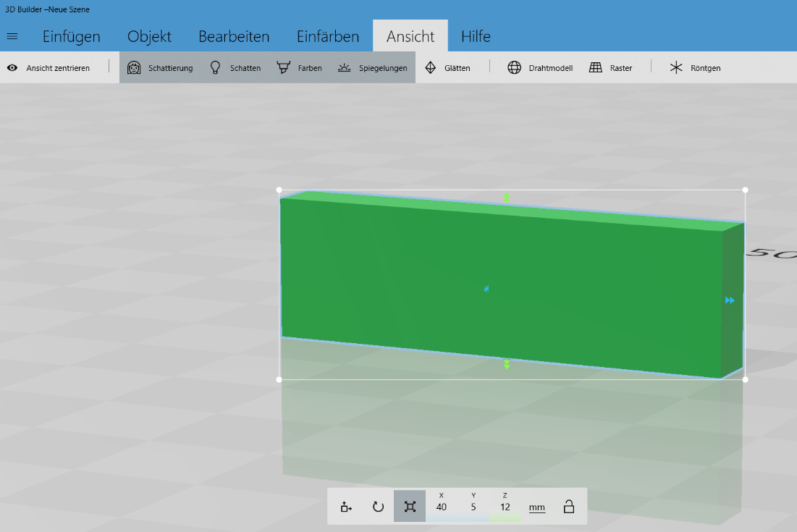Select the scale tool icon
The height and width of the screenshot is (532, 797).
[x=410, y=507]
